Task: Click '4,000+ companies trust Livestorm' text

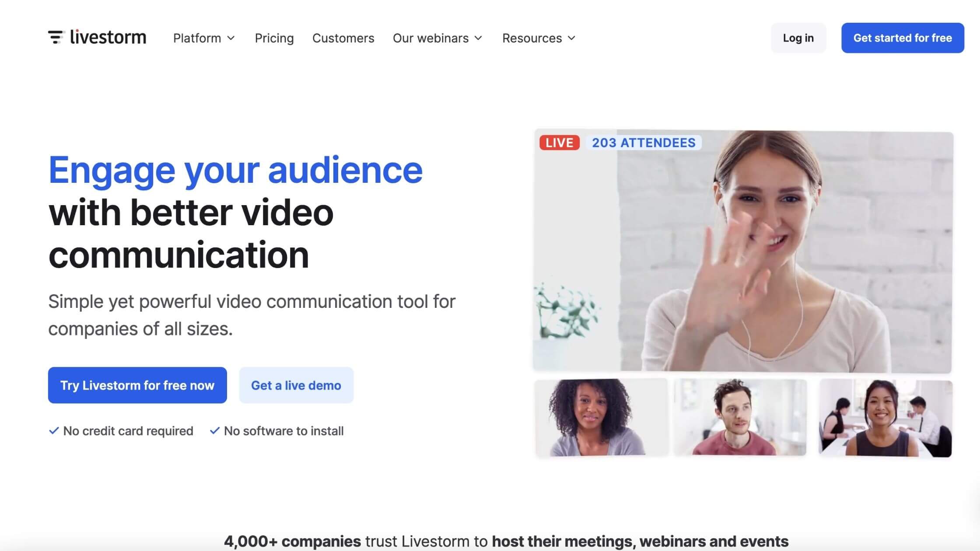Action: click(x=355, y=541)
